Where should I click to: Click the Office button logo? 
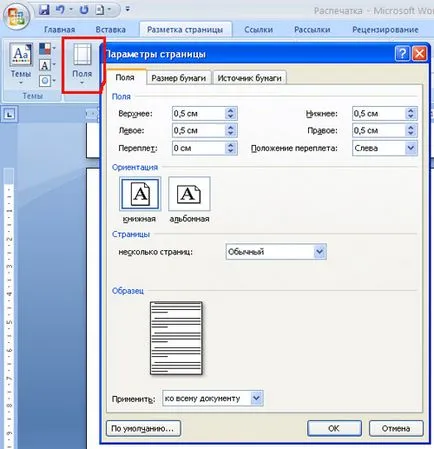(x=16, y=16)
